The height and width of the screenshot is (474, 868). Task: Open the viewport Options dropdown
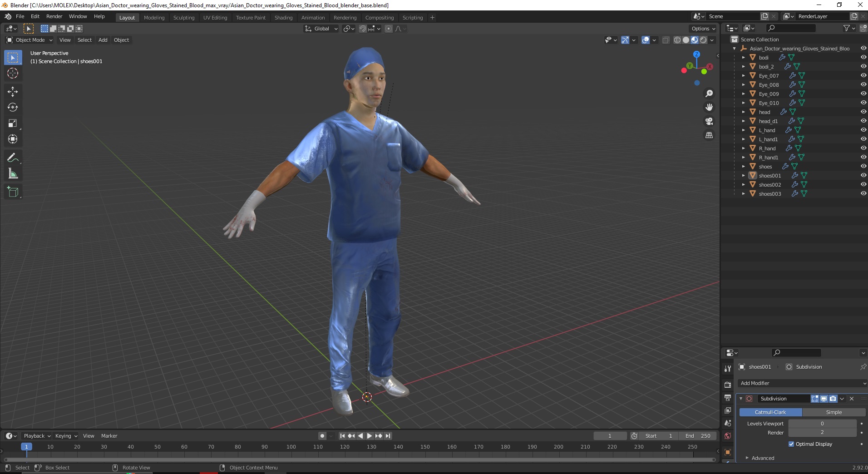tap(703, 29)
